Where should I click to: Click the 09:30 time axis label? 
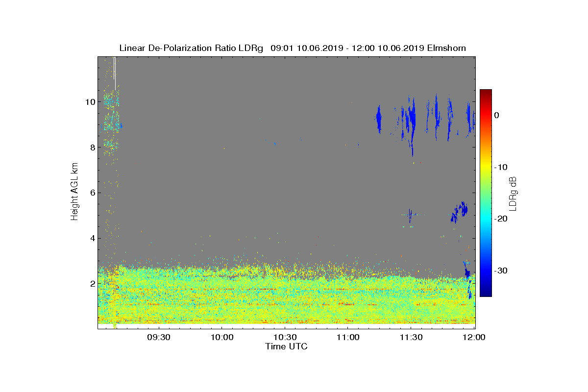[x=158, y=337]
